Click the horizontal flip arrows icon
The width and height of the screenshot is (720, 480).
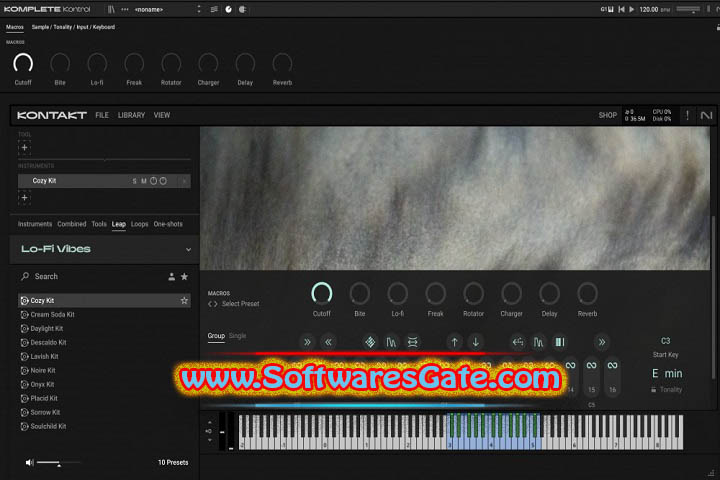(x=412, y=342)
